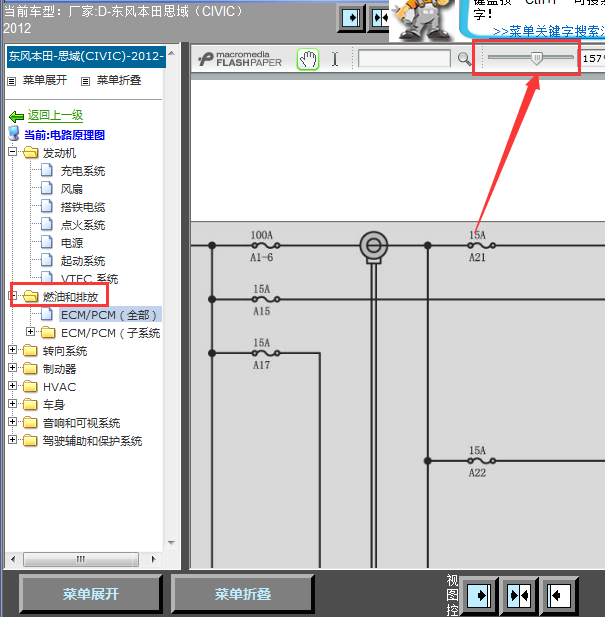Click top 菜单折叠 text link
The height and width of the screenshot is (617, 605).
coord(119,80)
